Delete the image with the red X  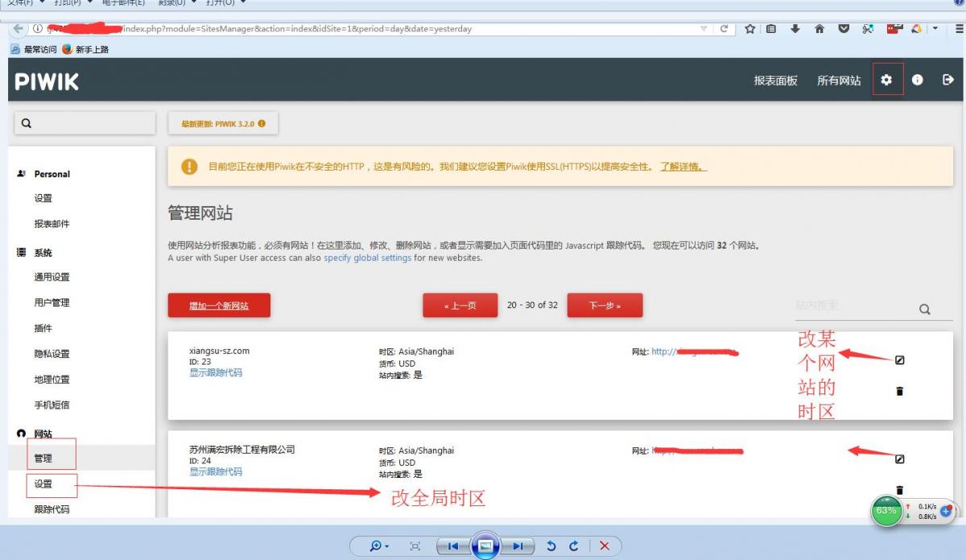point(605,546)
